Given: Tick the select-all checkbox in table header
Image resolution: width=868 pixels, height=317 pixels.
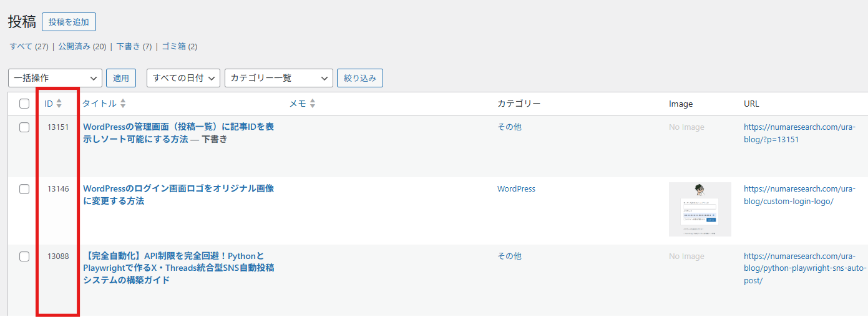Looking at the screenshot, I should coord(24,104).
